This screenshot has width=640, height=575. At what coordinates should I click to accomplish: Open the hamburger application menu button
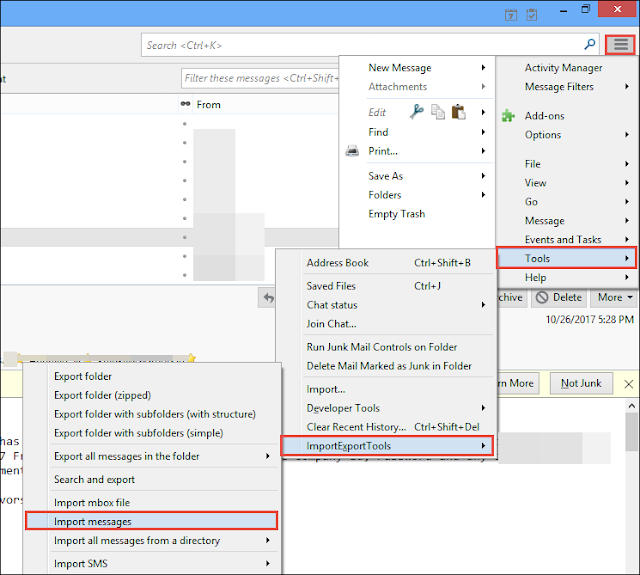[620, 44]
